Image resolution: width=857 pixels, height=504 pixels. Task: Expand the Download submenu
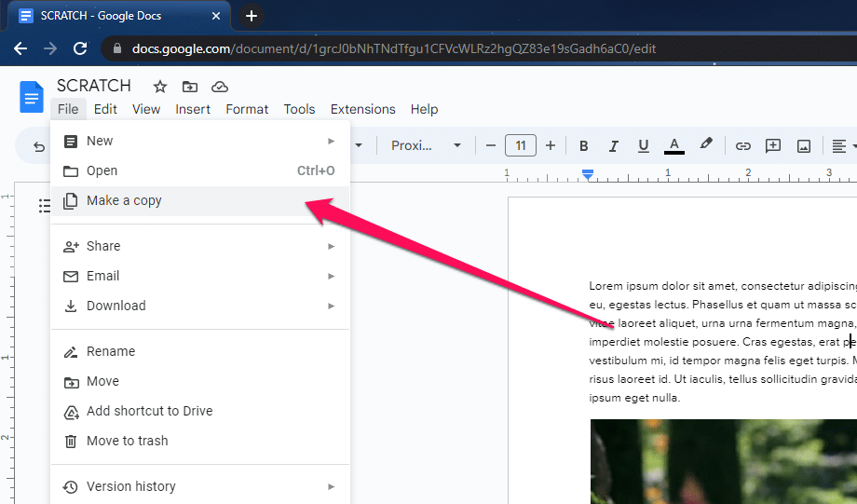click(x=200, y=306)
